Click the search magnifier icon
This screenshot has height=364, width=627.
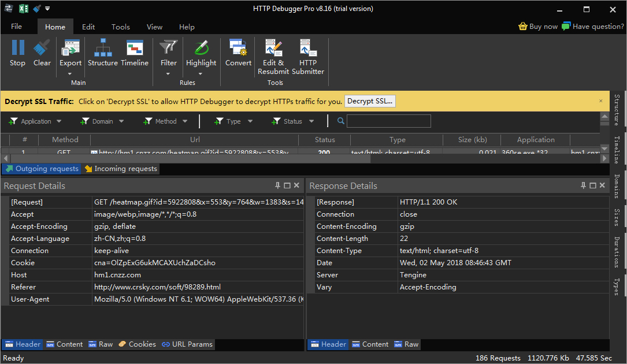coord(341,121)
